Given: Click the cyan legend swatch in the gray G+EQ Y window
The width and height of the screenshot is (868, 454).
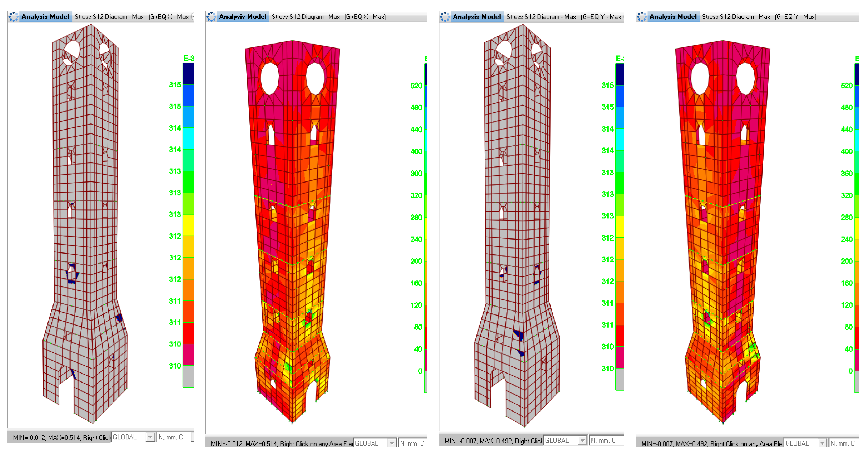Looking at the screenshot, I should pyautogui.click(x=620, y=140).
